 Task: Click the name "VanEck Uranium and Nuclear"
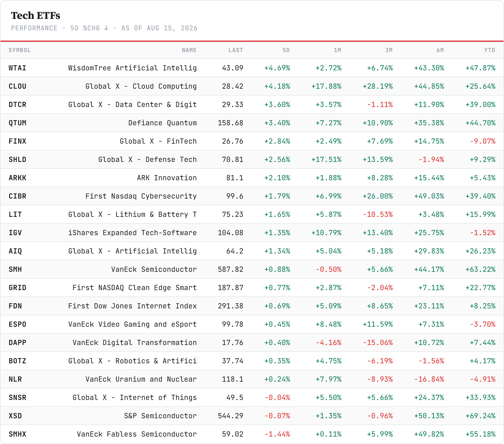(141, 379)
